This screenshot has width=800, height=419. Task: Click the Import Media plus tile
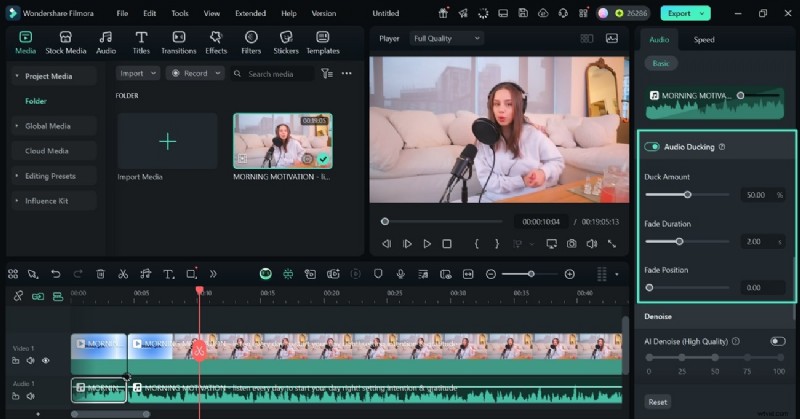click(x=167, y=141)
